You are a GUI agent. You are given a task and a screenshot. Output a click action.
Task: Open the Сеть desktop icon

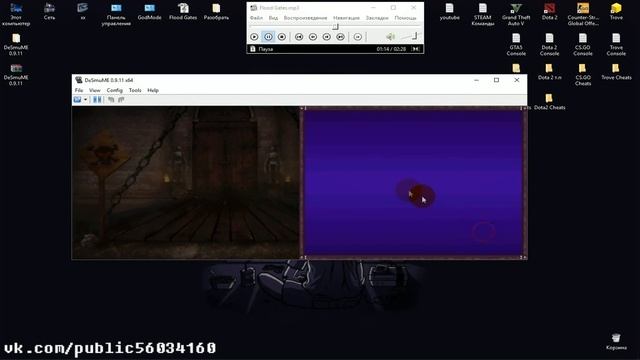pyautogui.click(x=49, y=11)
